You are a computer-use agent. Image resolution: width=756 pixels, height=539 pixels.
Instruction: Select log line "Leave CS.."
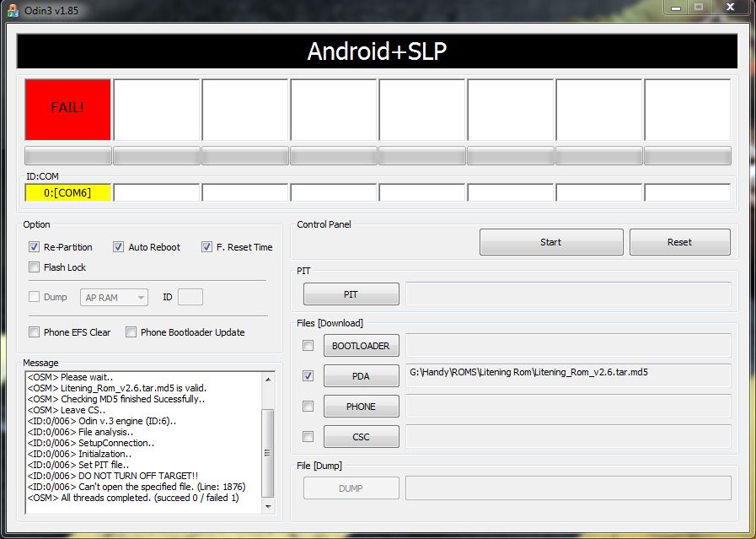point(67,410)
